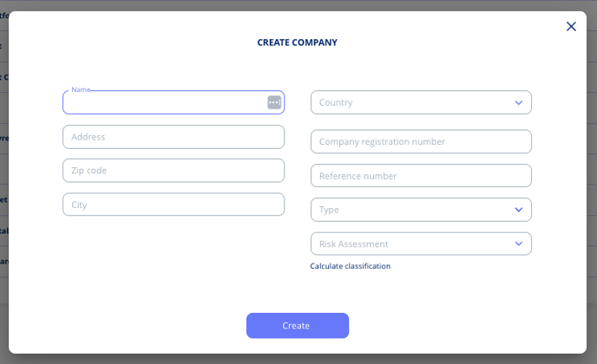Viewport: 597px width, 364px height.
Task: Open the Country dropdown
Action: pos(421,102)
